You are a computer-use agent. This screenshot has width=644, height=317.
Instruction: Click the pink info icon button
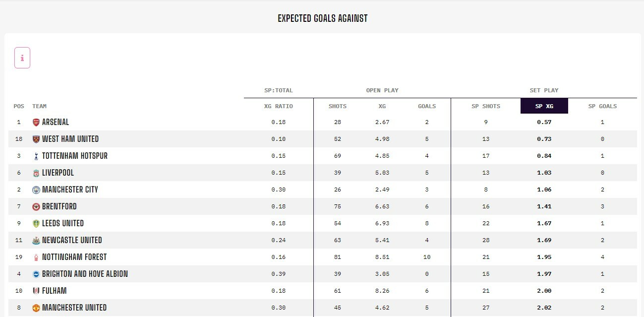[22, 58]
